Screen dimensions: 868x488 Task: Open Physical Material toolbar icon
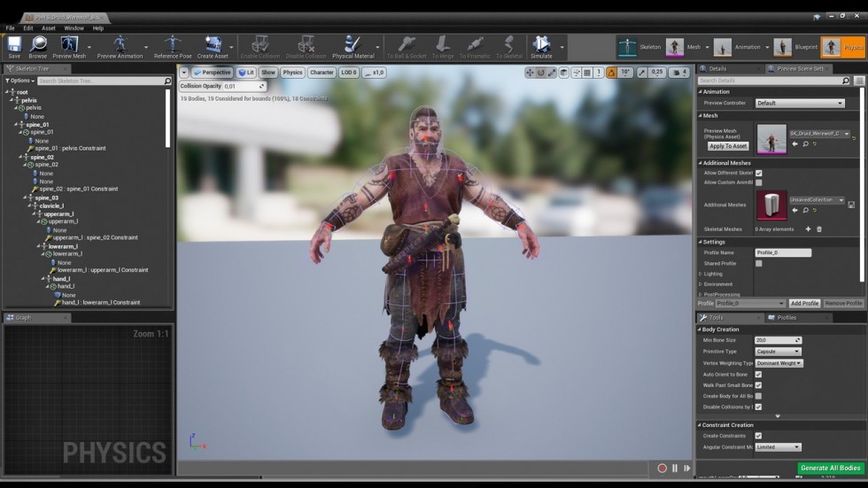(353, 44)
